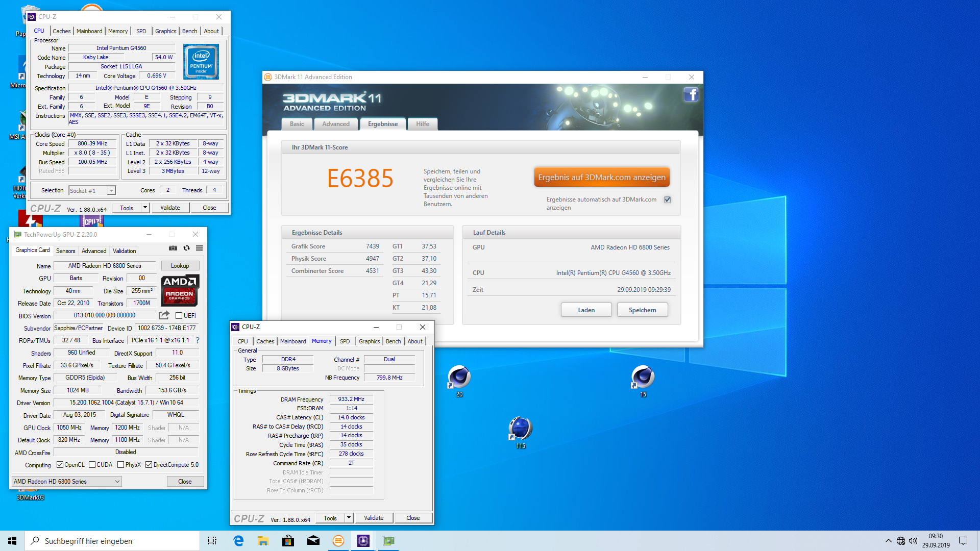Click the GPU-Z refresh icon
This screenshot has width=980, height=551.
click(186, 248)
